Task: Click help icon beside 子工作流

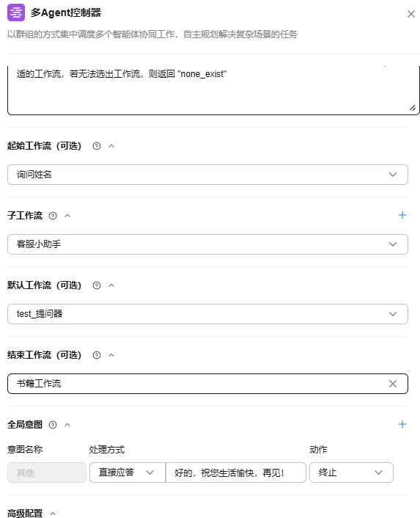Action: coord(53,216)
